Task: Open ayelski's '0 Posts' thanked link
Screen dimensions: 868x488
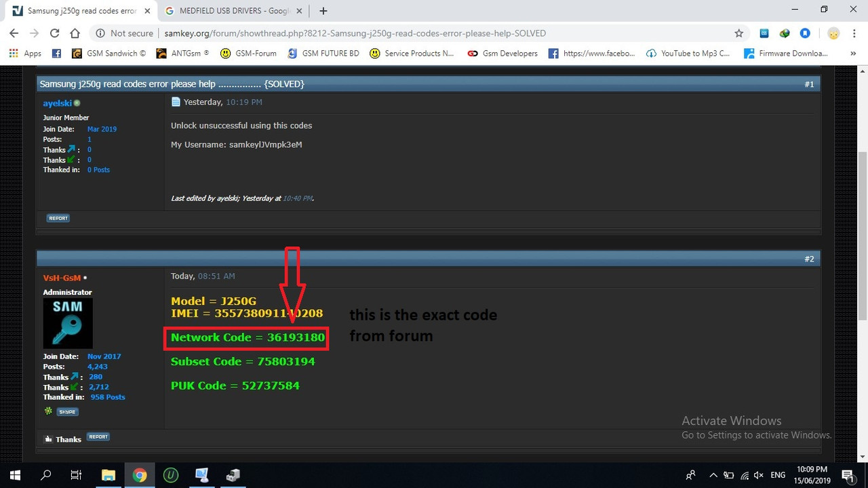Action: (98, 169)
